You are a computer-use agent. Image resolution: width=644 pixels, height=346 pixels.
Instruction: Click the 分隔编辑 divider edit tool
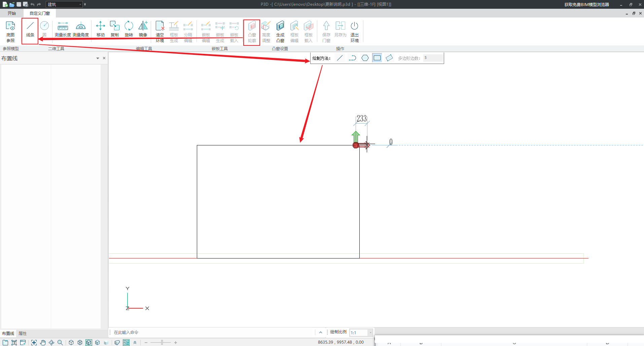tap(188, 32)
